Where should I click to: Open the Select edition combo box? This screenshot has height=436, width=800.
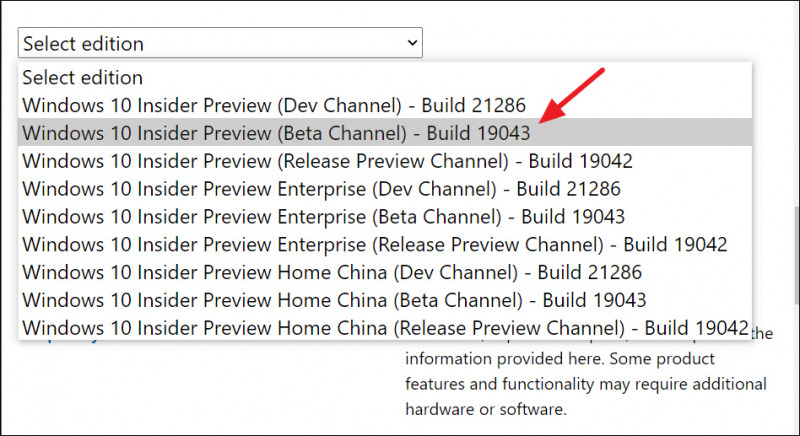220,43
